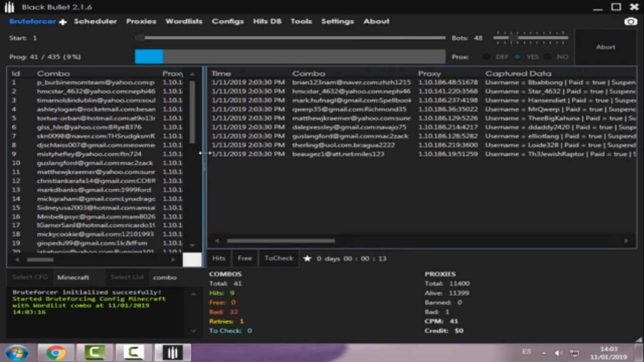Image resolution: width=644 pixels, height=362 pixels.
Task: Click down arrow of left list scrollbar
Action: pyautogui.click(x=192, y=245)
